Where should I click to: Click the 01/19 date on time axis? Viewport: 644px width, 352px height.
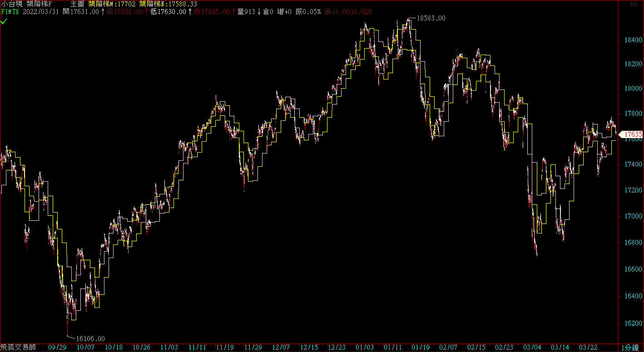[x=421, y=347]
